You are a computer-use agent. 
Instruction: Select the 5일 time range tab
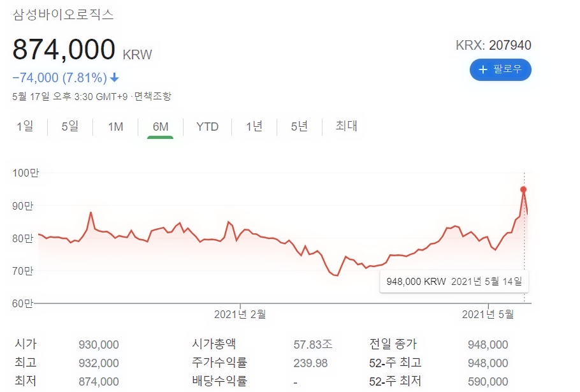pyautogui.click(x=70, y=126)
